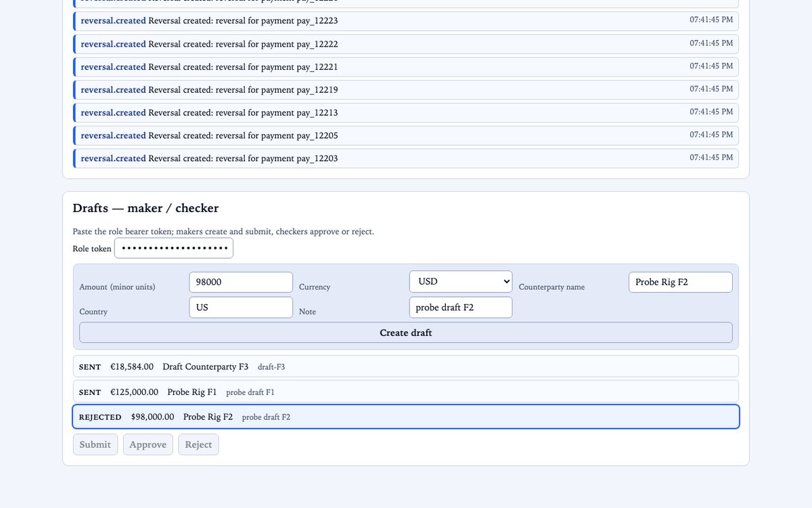Click the Amount (minor units) label
812x508 pixels.
(117, 287)
